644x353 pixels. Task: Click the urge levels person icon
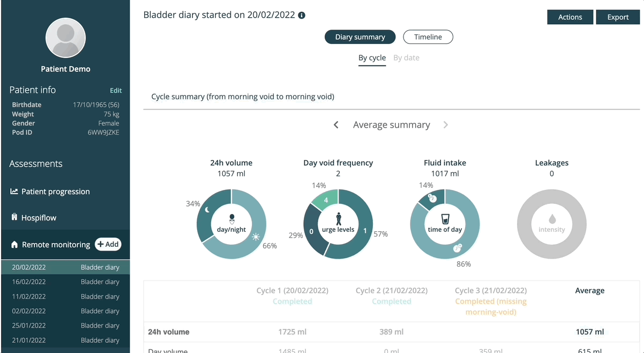coord(338,218)
